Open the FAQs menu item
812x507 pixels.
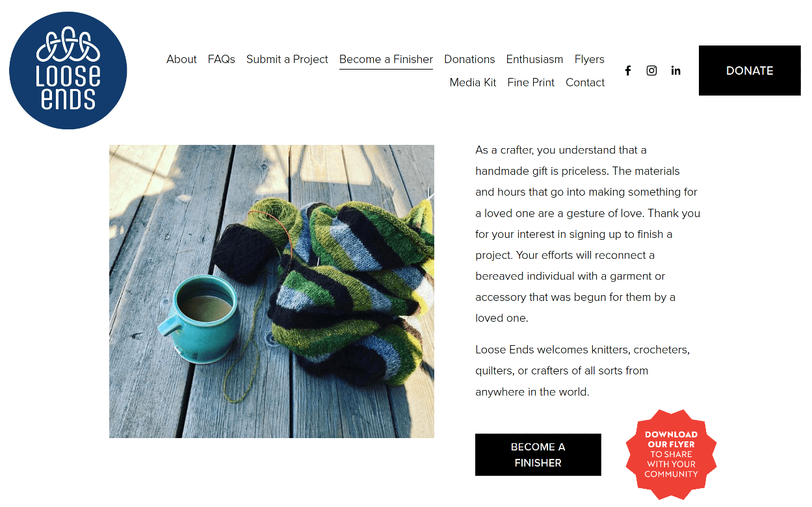click(222, 59)
